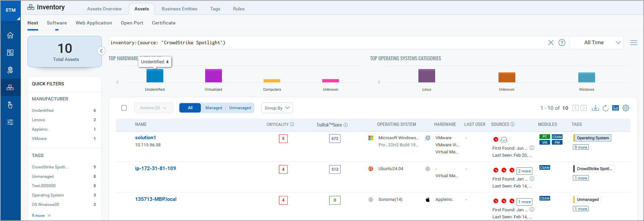
Task: Expand 9 more tags in filters
Action: coord(41,216)
